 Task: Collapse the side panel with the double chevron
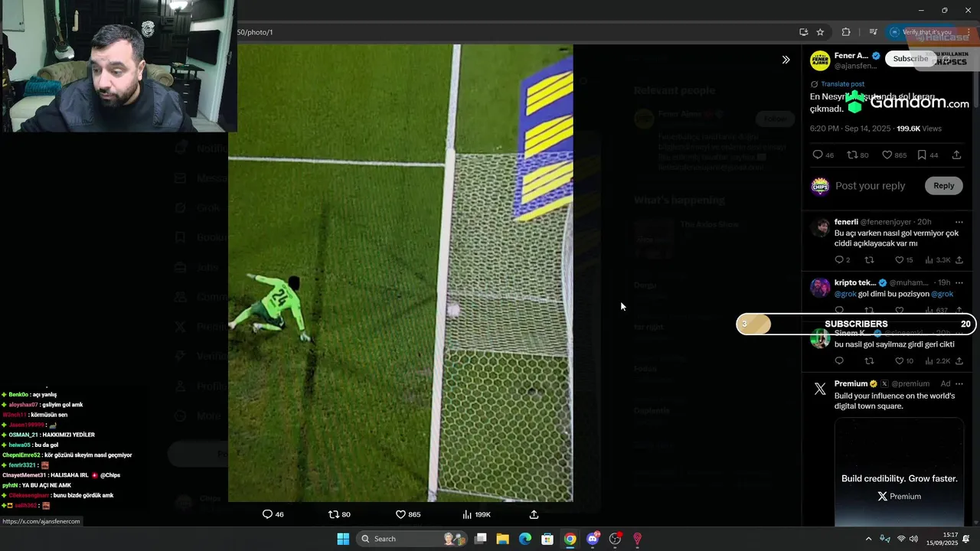pyautogui.click(x=786, y=60)
